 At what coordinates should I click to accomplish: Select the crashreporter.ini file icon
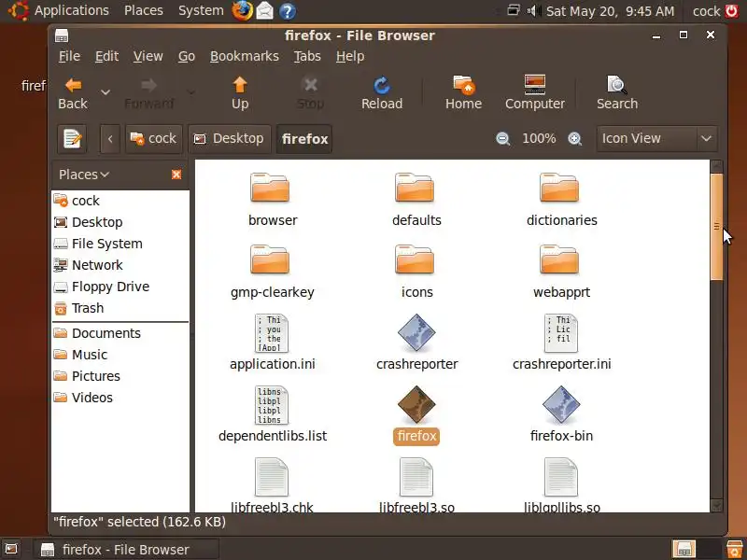point(561,333)
